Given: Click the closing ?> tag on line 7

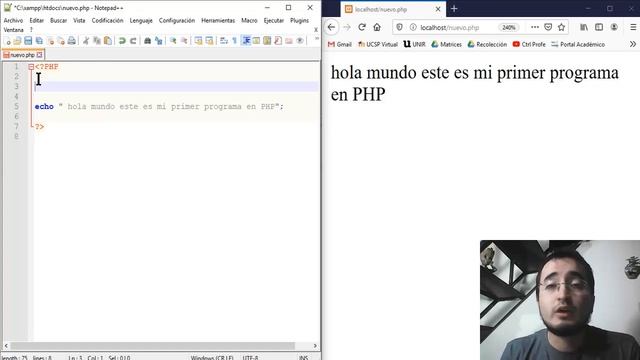Looking at the screenshot, I should pos(39,127).
